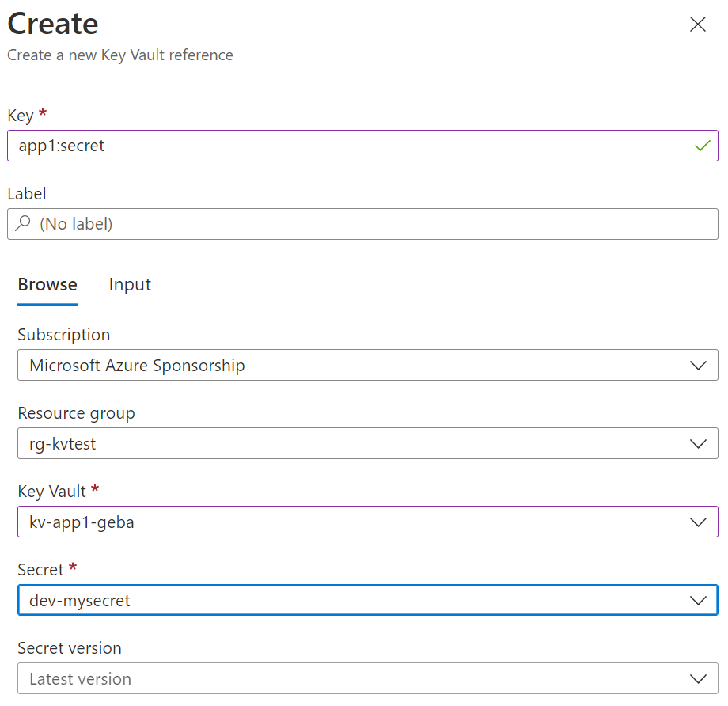Close the Create panel with the X
728x706 pixels.
point(697,25)
